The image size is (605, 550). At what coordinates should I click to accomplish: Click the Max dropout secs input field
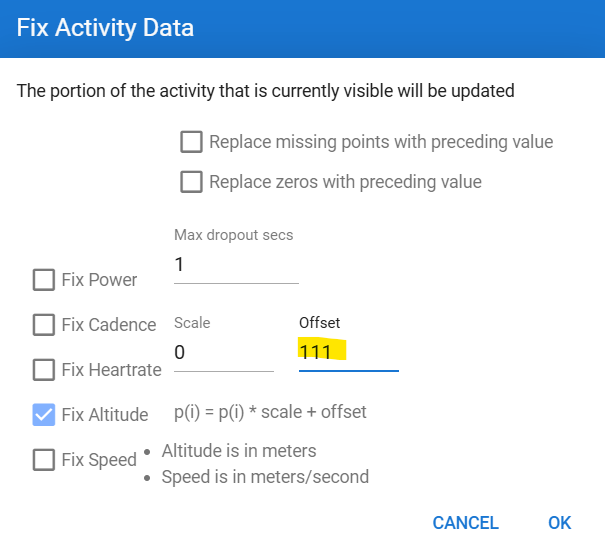pos(236,266)
